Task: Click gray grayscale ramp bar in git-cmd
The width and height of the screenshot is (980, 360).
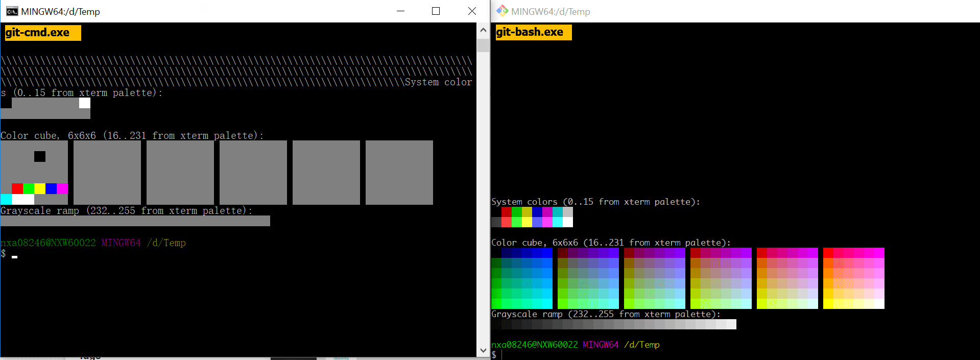Action: (x=135, y=221)
